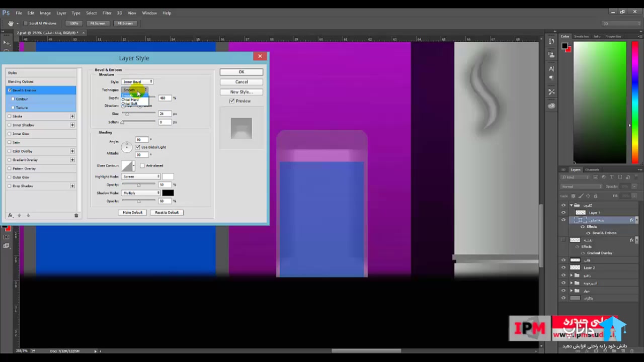Enable the Stroke effect checkbox
Viewport: 644px width, 362px height.
(x=10, y=116)
